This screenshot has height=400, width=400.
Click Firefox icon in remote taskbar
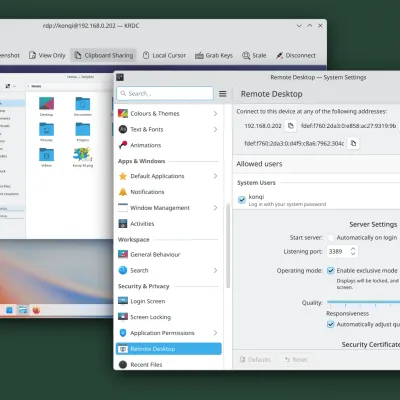pyautogui.click(x=36, y=310)
